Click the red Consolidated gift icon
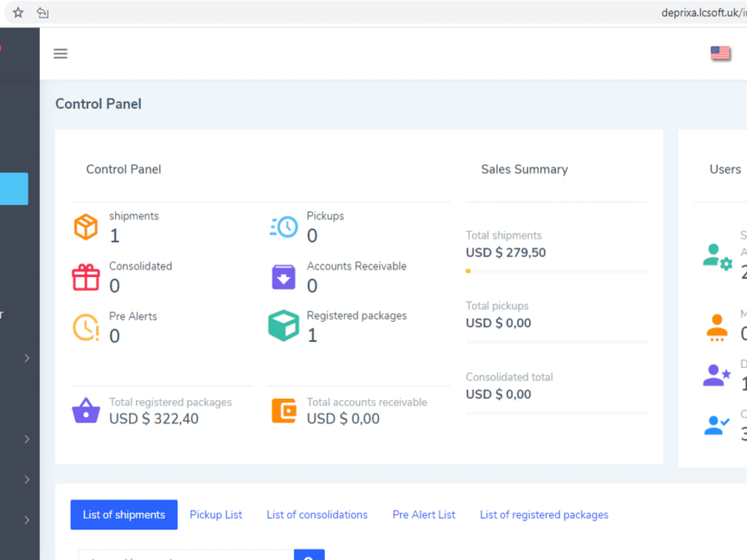This screenshot has width=747, height=560. tap(86, 277)
